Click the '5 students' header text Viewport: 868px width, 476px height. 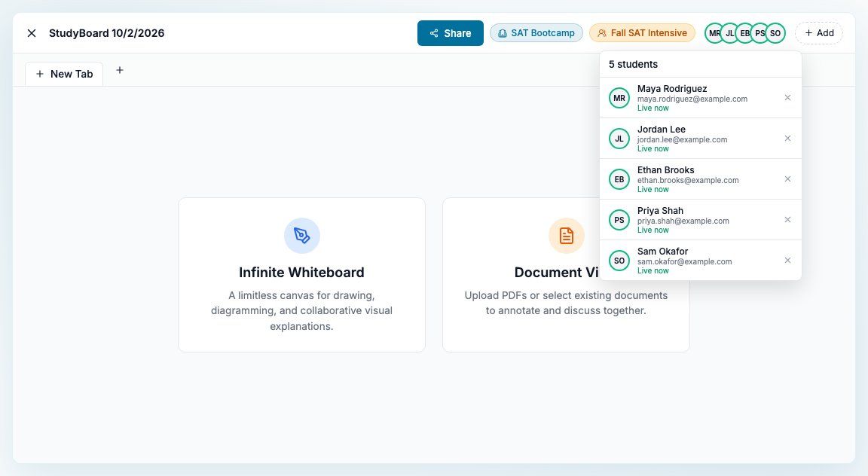[633, 64]
